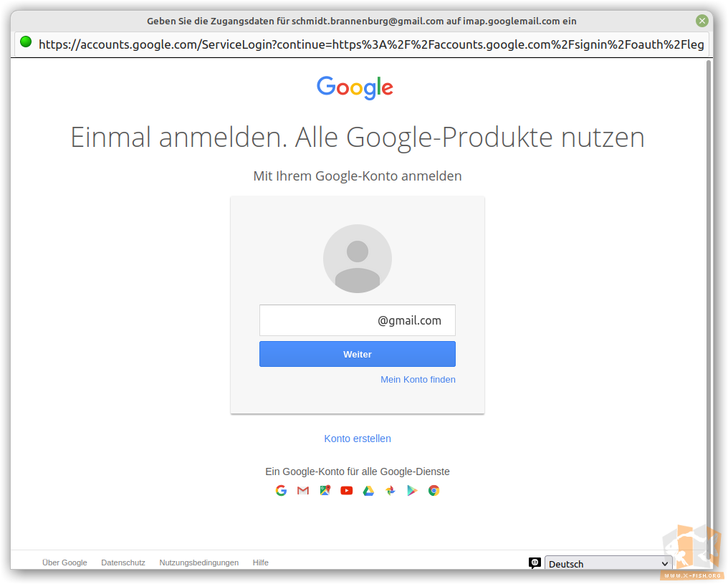Click the Chrome browser icon
Image resolution: width=728 pixels, height=584 pixels.
click(434, 491)
